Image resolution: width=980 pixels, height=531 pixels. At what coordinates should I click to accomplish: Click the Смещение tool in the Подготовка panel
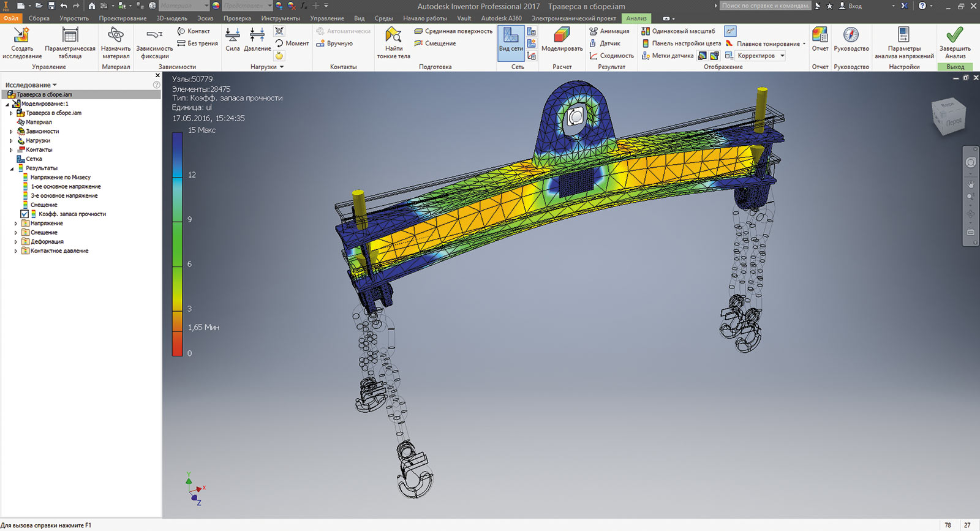(x=435, y=43)
